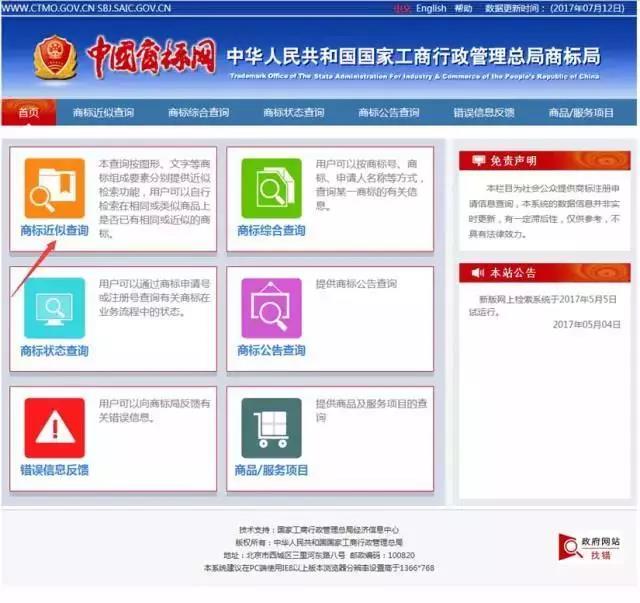This screenshot has width=640, height=603.
Task: Open the red 错误信息反馈 warning icon
Action: (55, 428)
